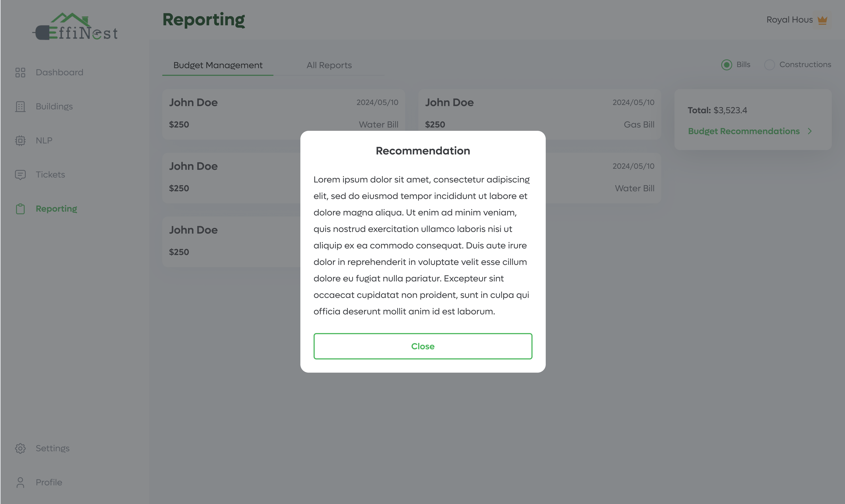Go to the Tickets menu label
The image size is (845, 504).
click(50, 175)
